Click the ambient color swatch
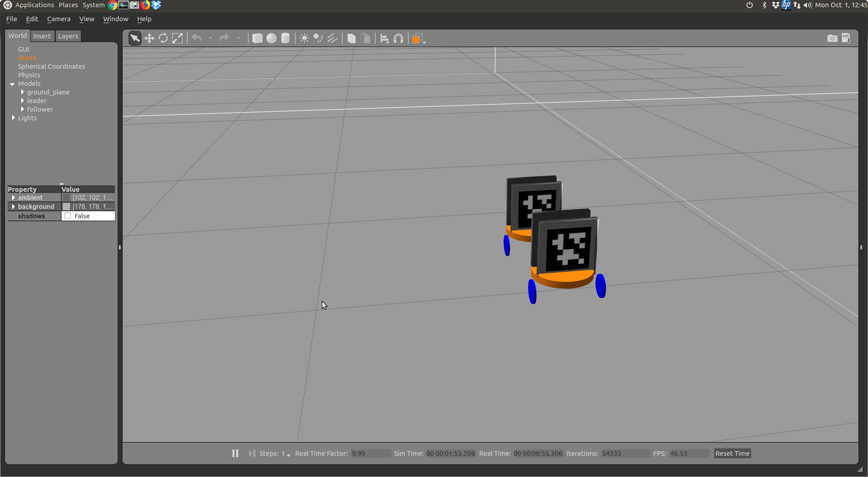868x477 pixels. tap(66, 198)
